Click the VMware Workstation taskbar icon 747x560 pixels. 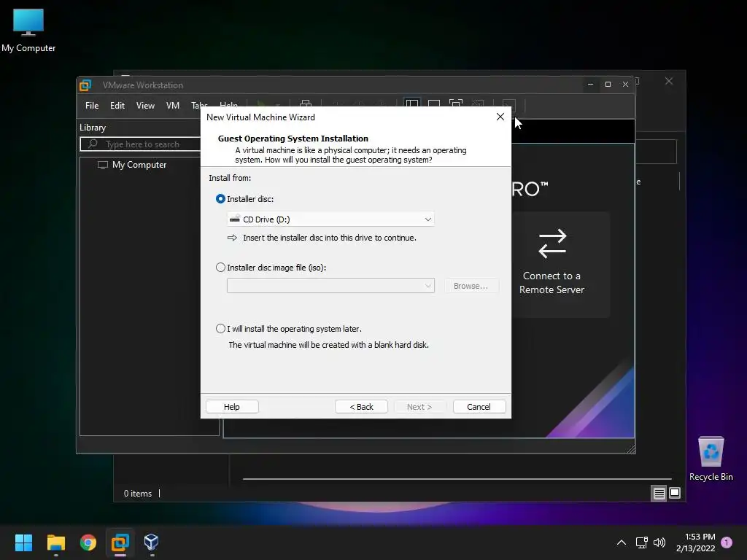[120, 542]
